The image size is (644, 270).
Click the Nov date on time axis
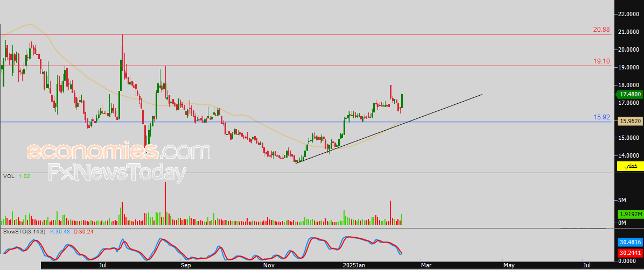pos(269,266)
